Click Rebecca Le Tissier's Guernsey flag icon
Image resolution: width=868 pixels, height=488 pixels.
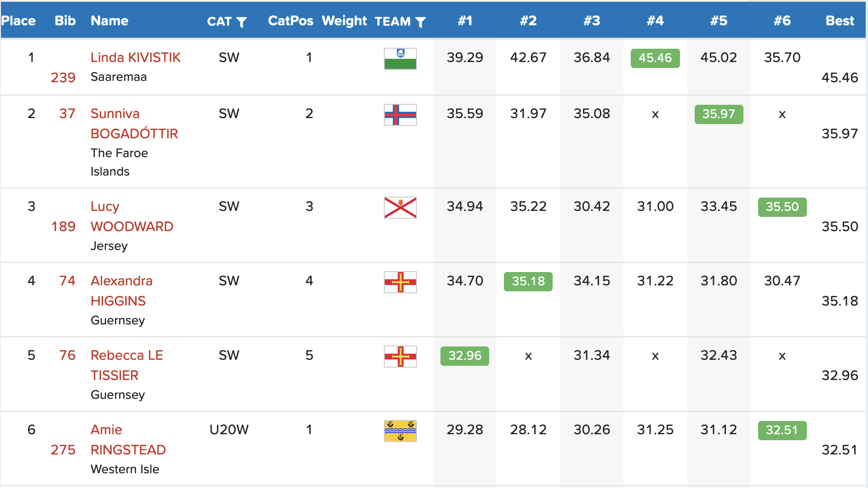pyautogui.click(x=400, y=357)
